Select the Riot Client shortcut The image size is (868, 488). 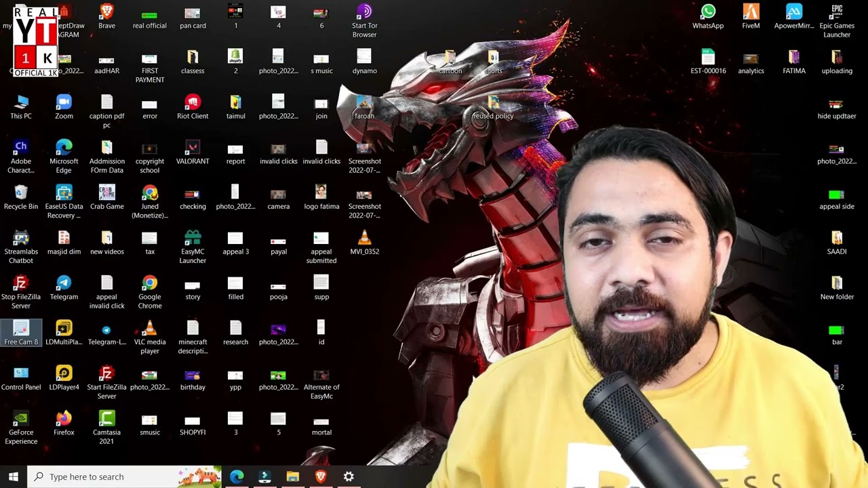(193, 107)
